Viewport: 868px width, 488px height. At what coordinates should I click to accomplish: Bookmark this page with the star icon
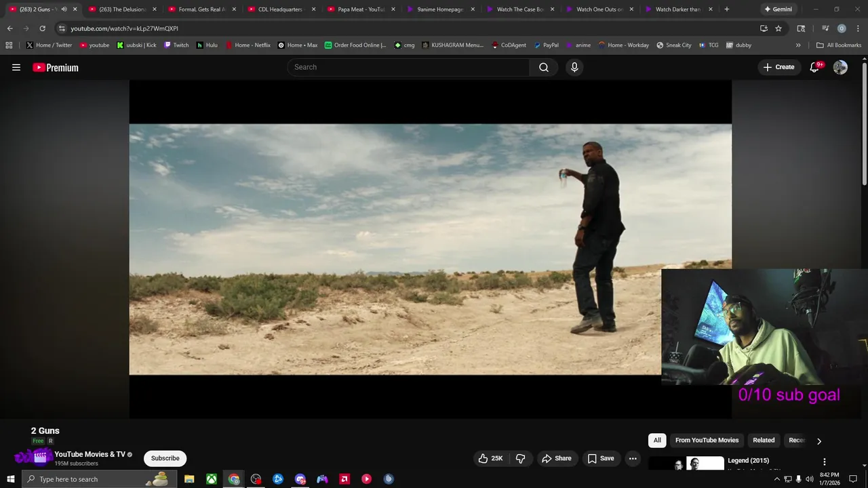pos(778,28)
